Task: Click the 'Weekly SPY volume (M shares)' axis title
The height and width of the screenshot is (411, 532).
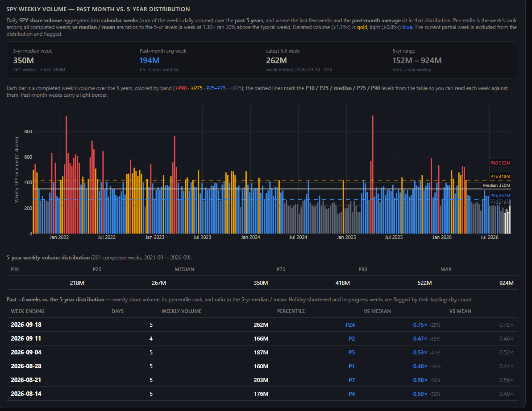Action: coord(17,170)
